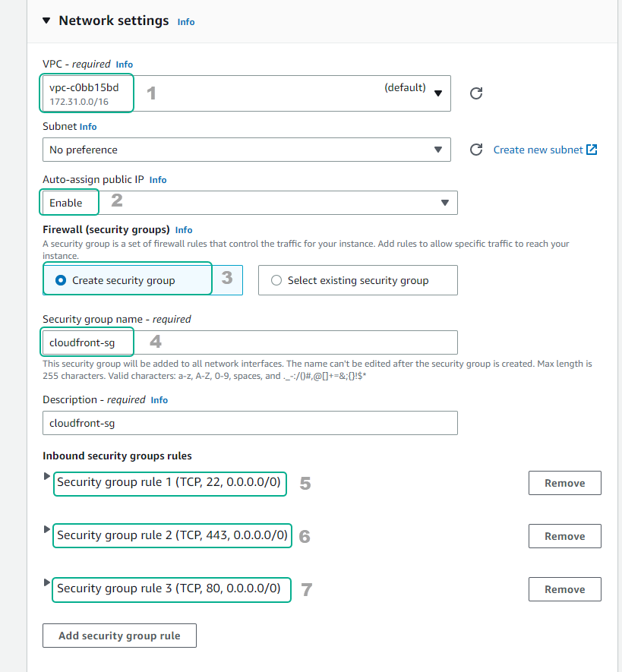Image resolution: width=622 pixels, height=672 pixels.
Task: Remove Security group rule 3
Action: click(564, 588)
